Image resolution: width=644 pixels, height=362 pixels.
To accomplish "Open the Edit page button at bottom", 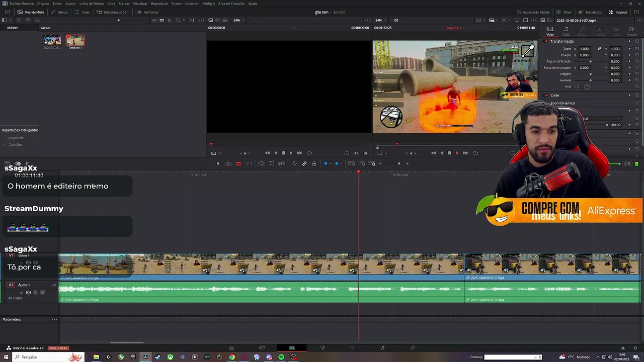I will [x=292, y=348].
